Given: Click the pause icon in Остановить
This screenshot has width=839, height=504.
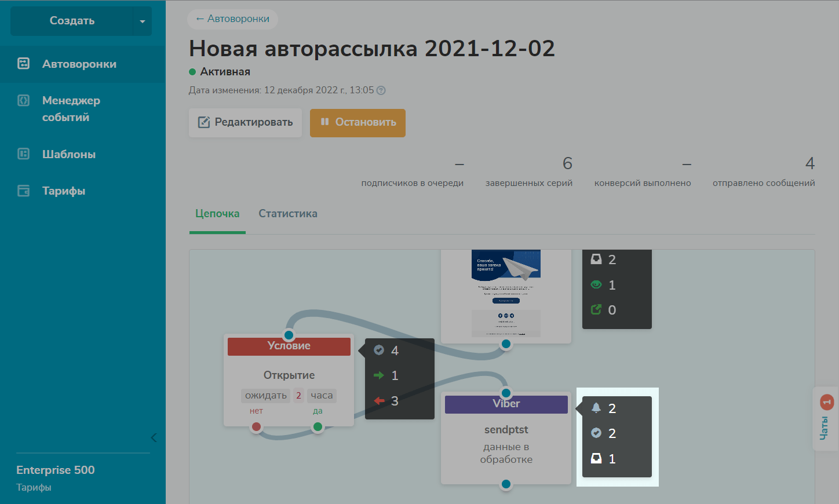Looking at the screenshot, I should coord(324,122).
